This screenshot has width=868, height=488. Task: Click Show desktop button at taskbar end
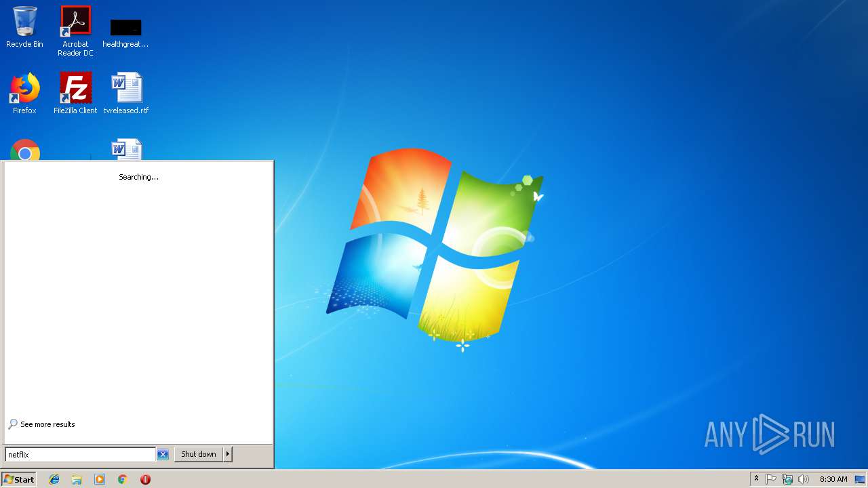pos(860,479)
